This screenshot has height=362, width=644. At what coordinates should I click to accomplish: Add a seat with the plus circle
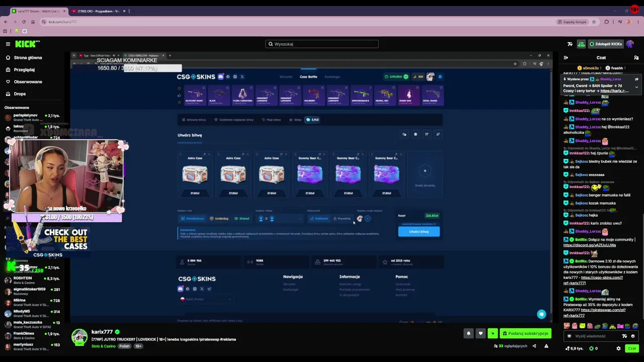tap(368, 219)
